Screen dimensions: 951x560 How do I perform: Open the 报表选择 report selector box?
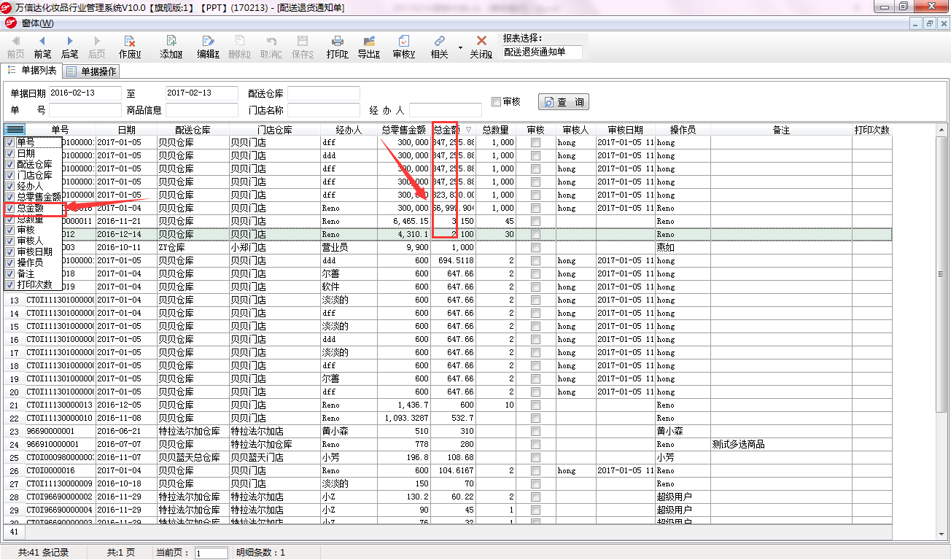pos(543,52)
